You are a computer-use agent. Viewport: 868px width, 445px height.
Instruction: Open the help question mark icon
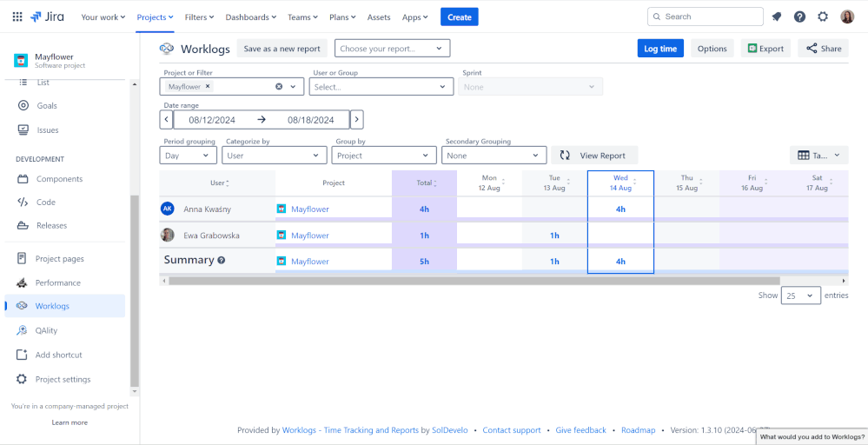click(799, 17)
